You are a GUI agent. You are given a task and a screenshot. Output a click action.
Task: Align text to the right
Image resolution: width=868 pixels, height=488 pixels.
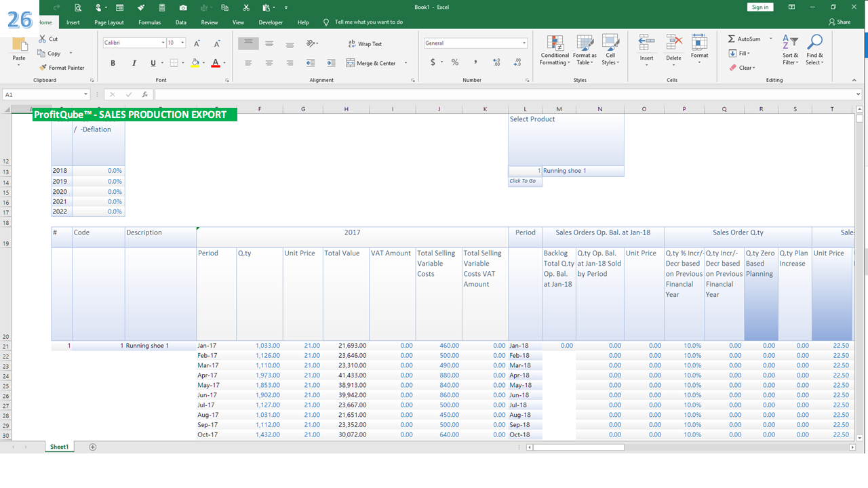(290, 63)
